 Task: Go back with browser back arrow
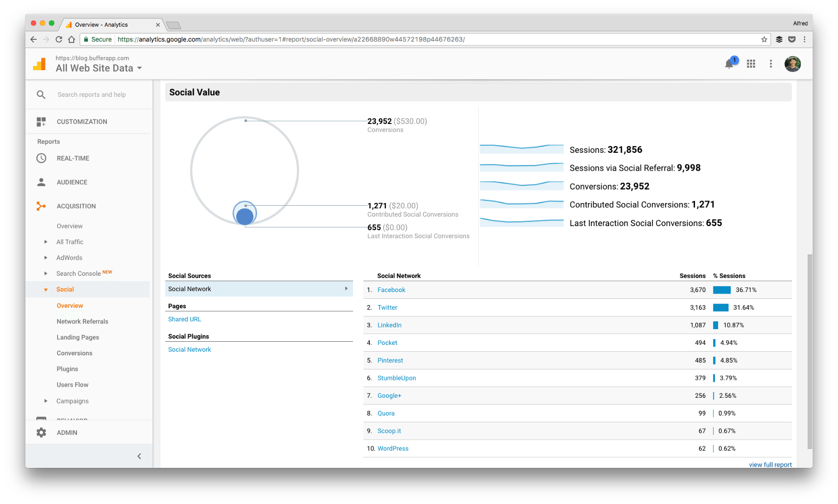click(x=34, y=39)
